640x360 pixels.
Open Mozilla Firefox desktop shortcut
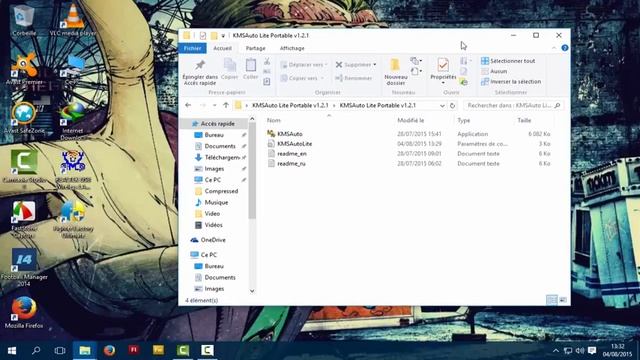(24, 313)
